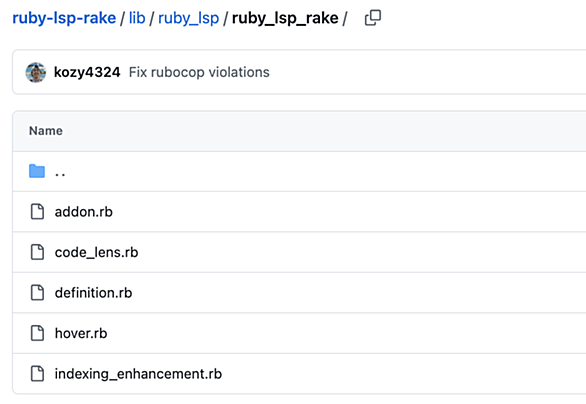Go up via the '..' parent directory link
586x404 pixels.
click(x=60, y=173)
